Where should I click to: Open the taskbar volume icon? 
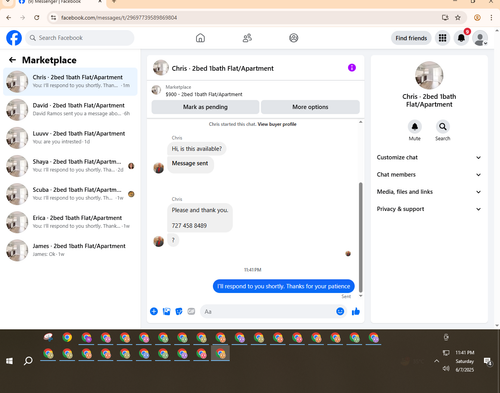446,369
